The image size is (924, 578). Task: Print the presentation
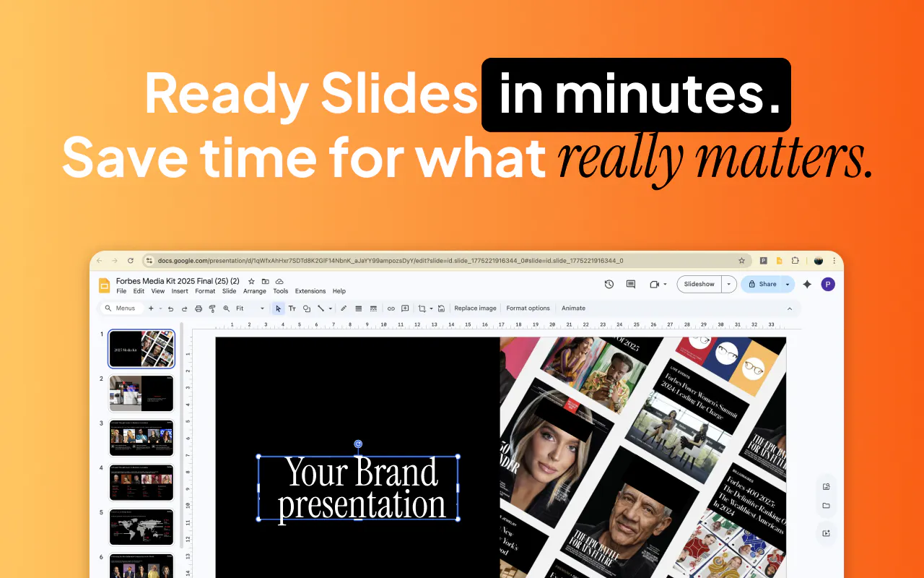[199, 309]
